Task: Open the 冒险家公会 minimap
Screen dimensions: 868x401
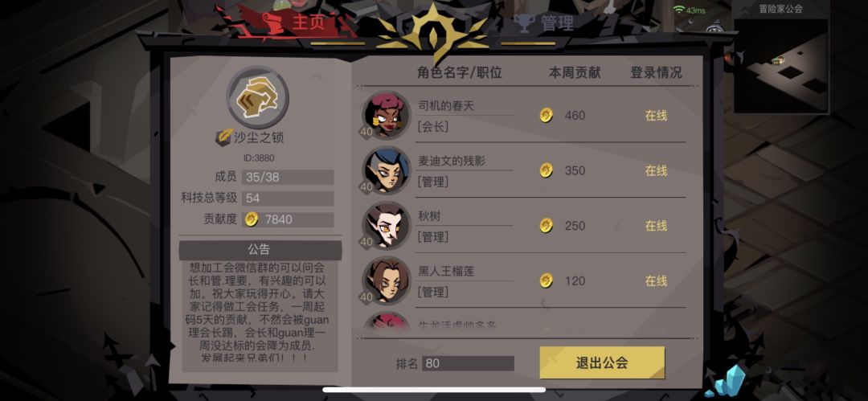Action: tap(781, 57)
